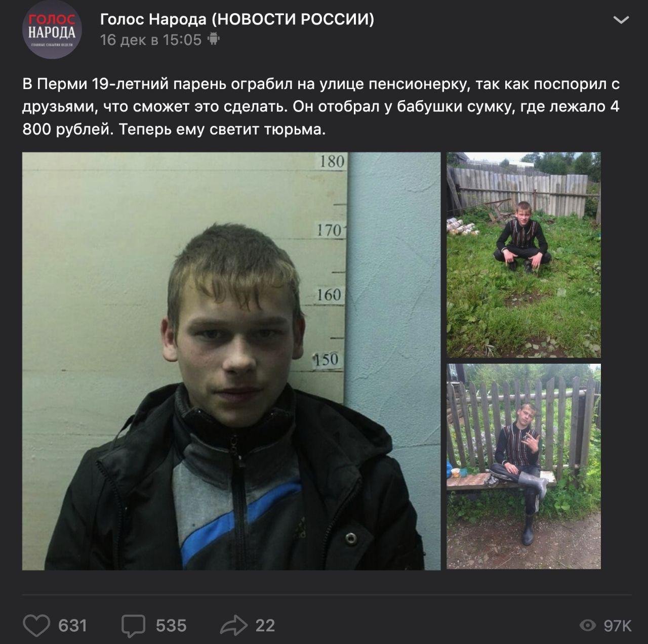Click the 22 shares counter

click(x=265, y=626)
